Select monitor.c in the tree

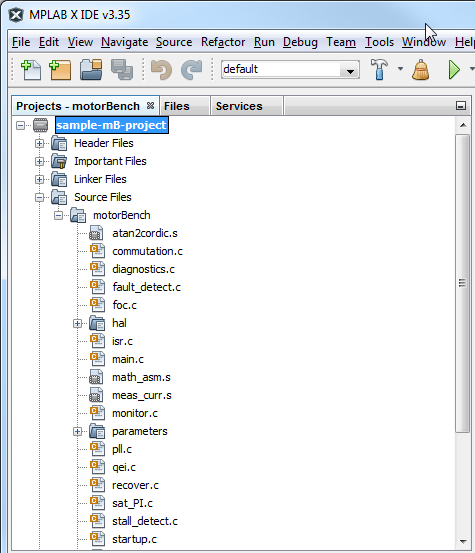tap(135, 413)
